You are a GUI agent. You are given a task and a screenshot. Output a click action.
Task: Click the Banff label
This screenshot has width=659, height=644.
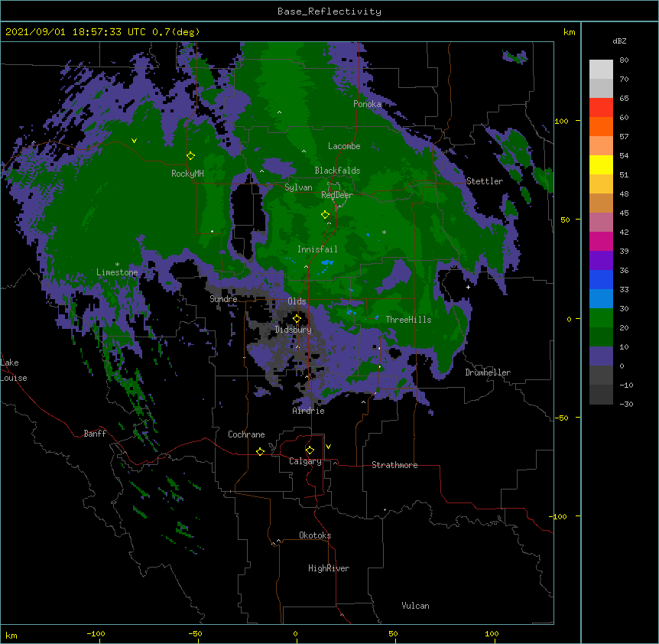pos(95,434)
